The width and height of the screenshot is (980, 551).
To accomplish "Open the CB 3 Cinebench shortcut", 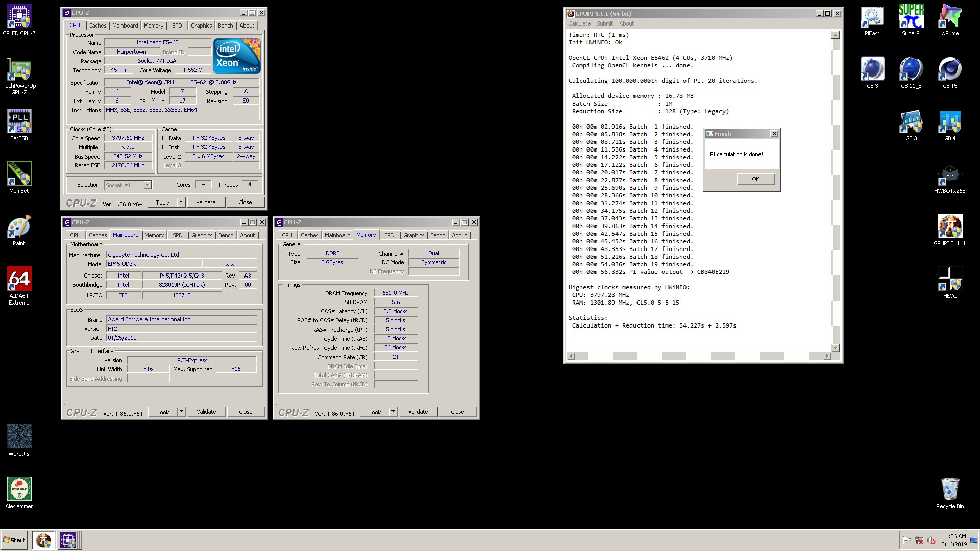I will [872, 72].
